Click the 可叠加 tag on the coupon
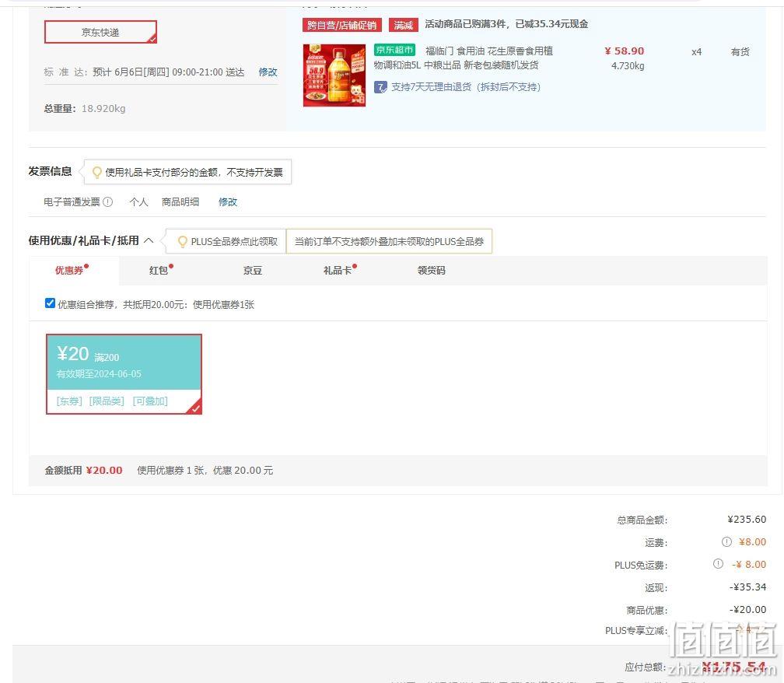The image size is (784, 683). (x=150, y=401)
